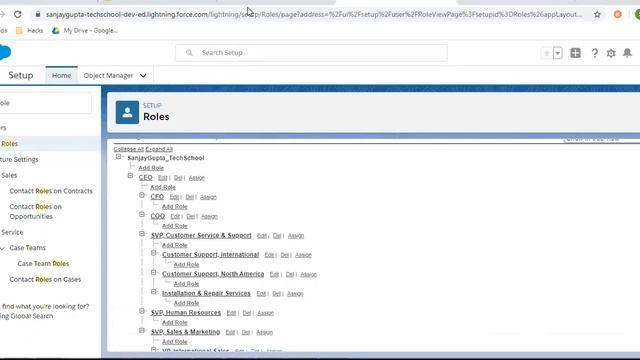Focus the Search Setup field
This screenshot has width=640, height=360.
pyautogui.click(x=311, y=53)
